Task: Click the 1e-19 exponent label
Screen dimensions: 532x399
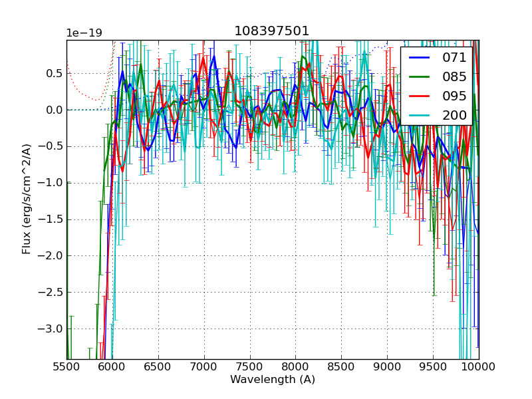Action: [84, 33]
